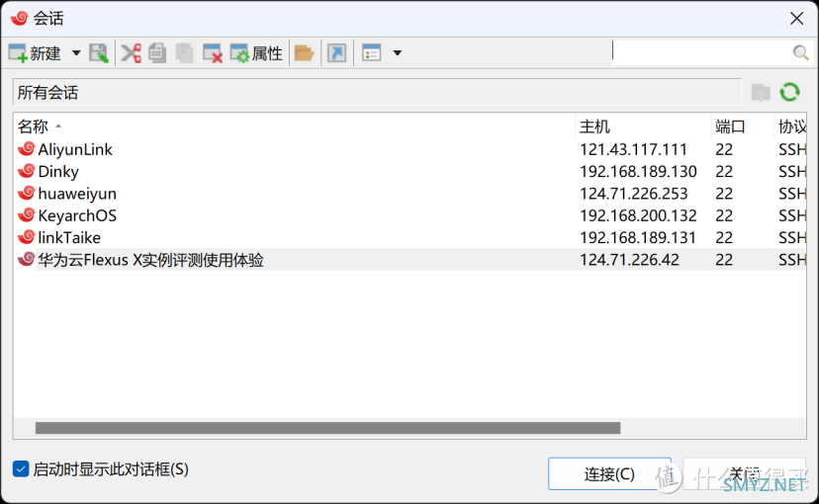Click the green refresh icon
The image size is (819, 504).
click(x=789, y=92)
